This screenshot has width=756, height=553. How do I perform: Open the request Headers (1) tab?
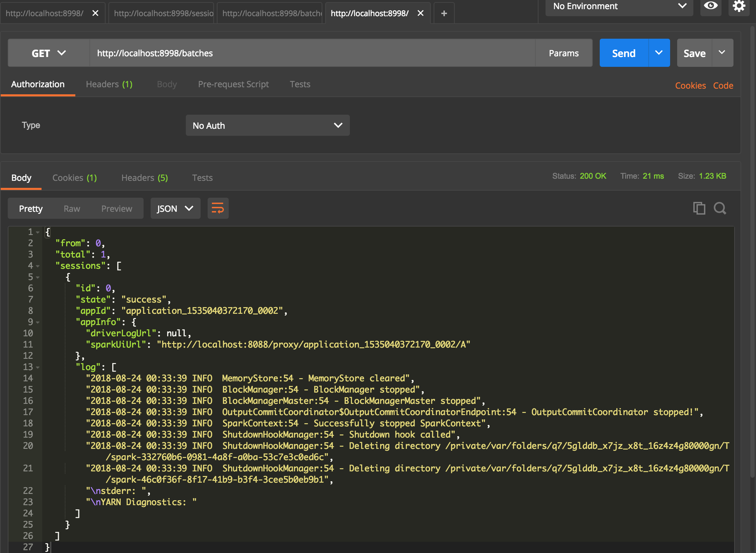tap(109, 84)
